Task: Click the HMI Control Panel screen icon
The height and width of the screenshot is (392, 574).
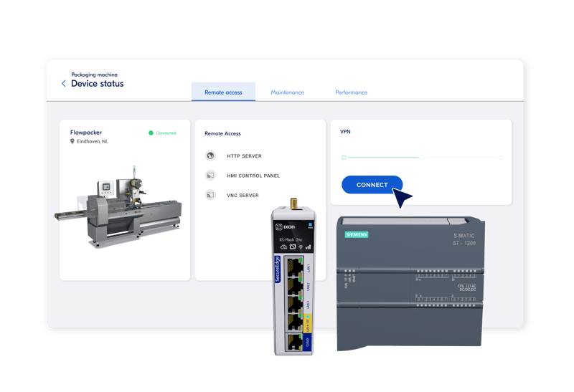Action: pyautogui.click(x=211, y=175)
